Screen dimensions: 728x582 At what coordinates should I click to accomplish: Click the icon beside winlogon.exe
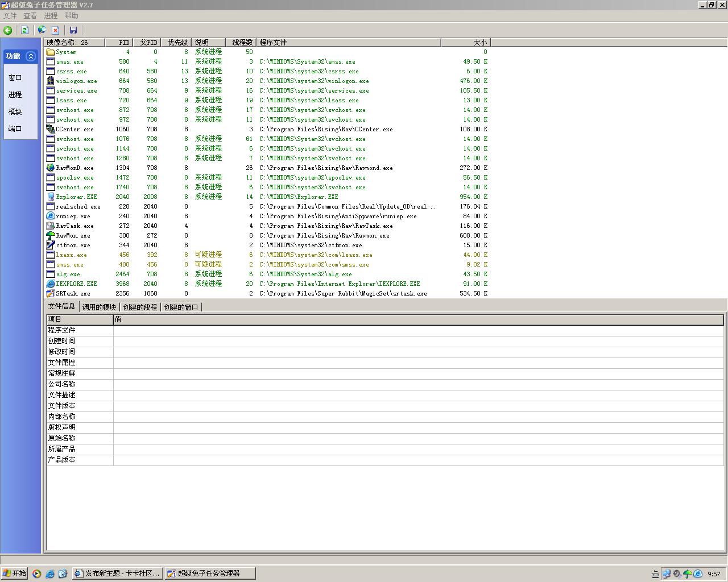click(x=51, y=81)
